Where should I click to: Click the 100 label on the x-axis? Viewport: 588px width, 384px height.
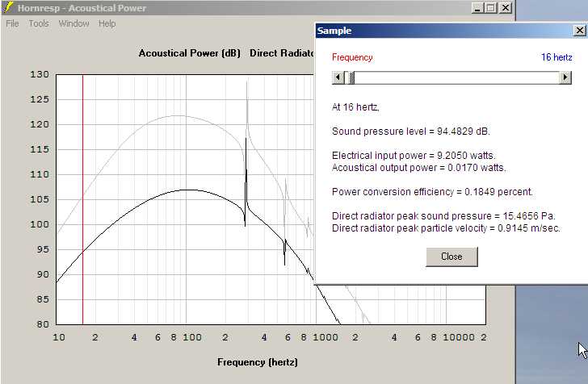click(192, 337)
